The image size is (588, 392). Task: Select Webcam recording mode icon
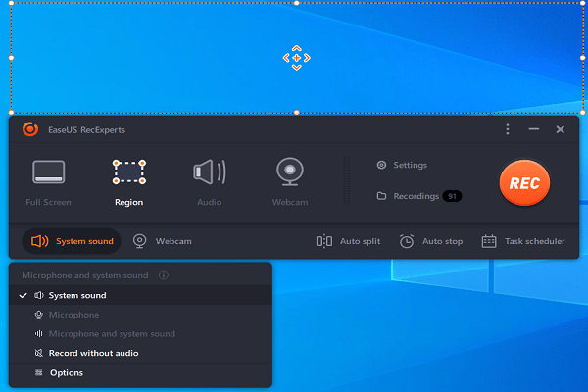pos(290,171)
